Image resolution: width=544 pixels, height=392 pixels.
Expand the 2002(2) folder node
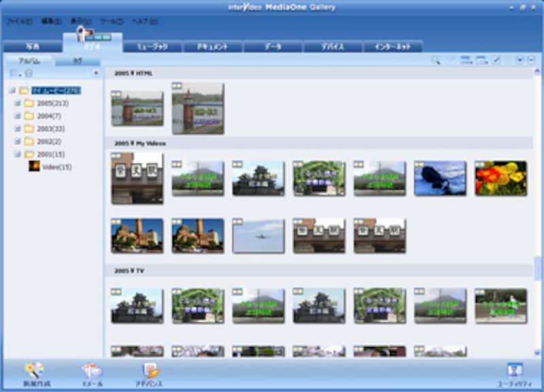tap(18, 141)
